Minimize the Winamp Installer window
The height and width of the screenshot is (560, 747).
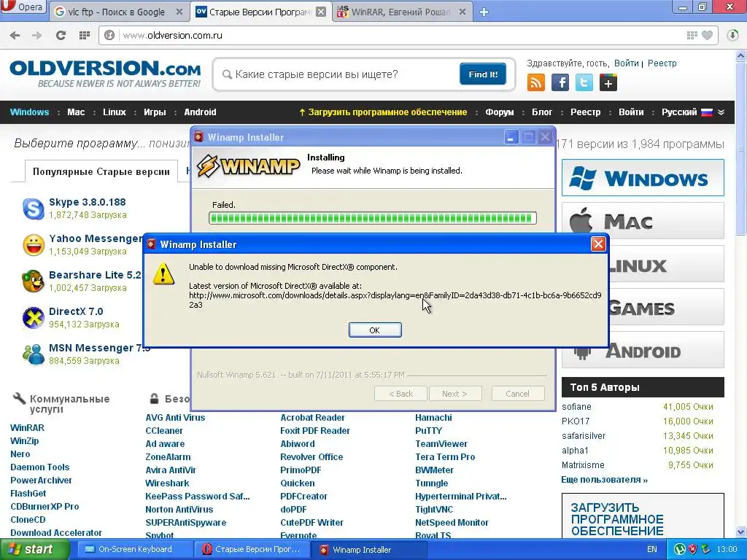click(x=511, y=138)
